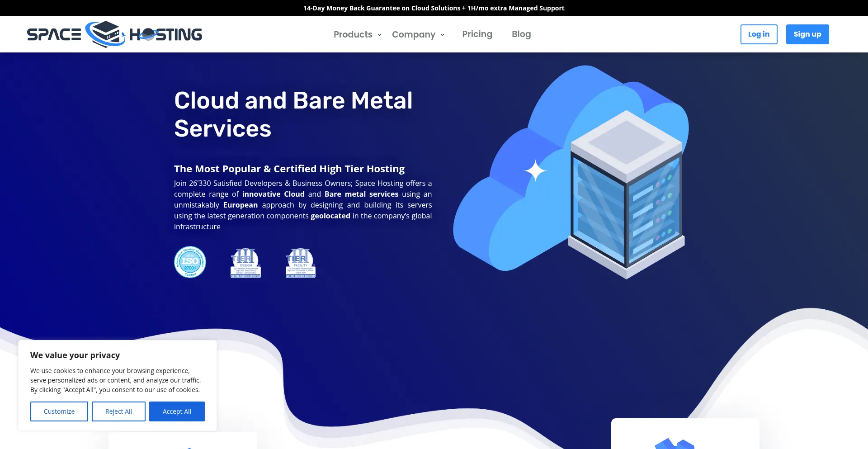868x449 pixels.
Task: Click the ISO 27001 certification badge
Action: point(190,262)
